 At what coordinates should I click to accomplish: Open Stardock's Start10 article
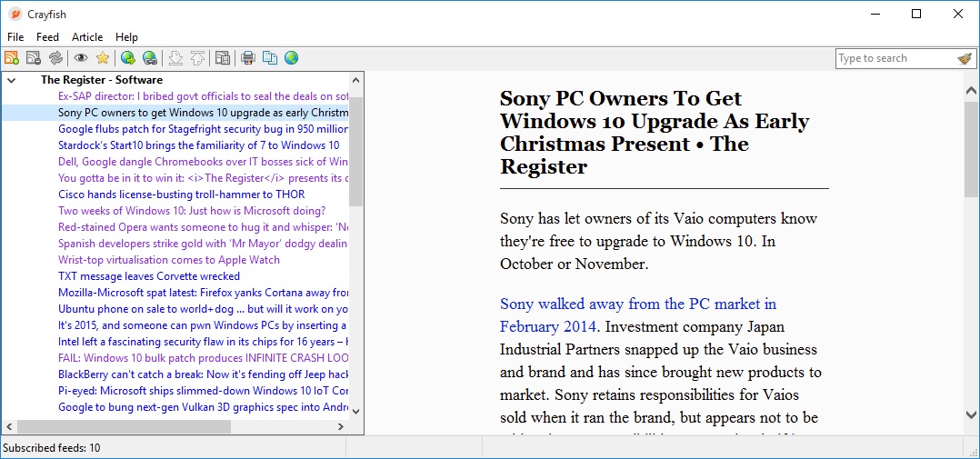(199, 145)
